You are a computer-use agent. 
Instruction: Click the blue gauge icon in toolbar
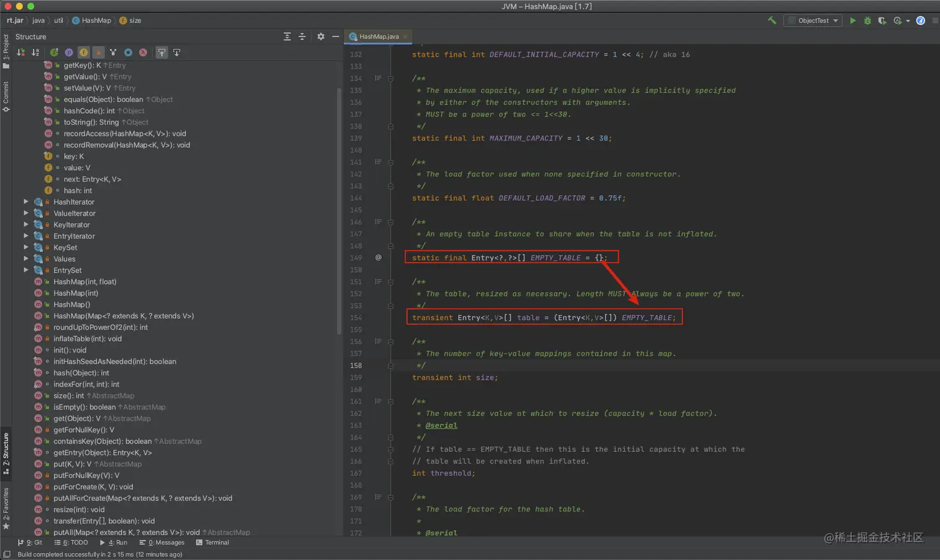[x=921, y=21]
